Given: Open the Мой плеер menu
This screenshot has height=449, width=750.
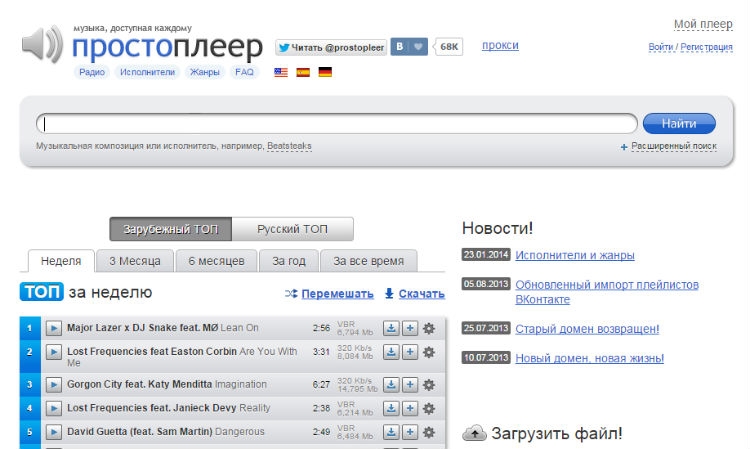Looking at the screenshot, I should click(703, 24).
